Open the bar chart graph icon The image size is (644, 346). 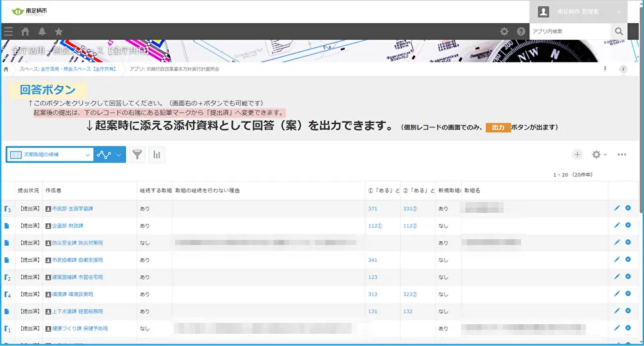[156, 154]
